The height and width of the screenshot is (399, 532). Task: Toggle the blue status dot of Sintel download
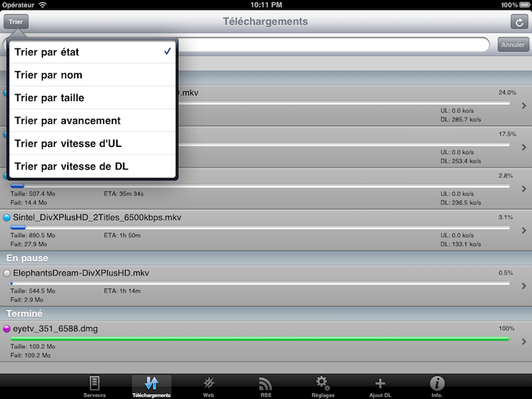pos(7,217)
